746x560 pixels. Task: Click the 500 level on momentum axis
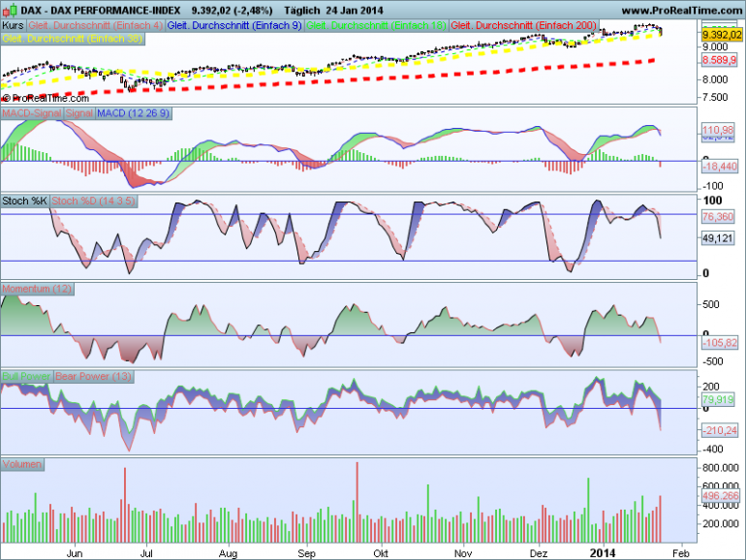coord(711,304)
